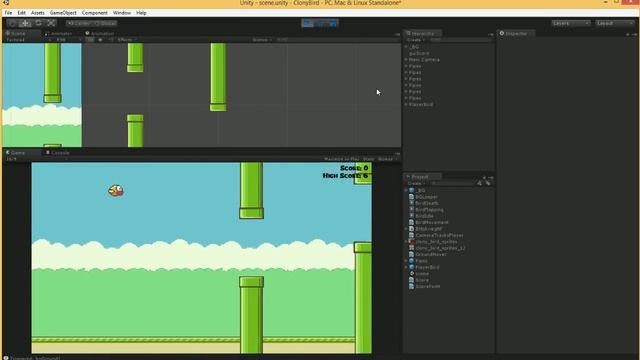
Task: Click the PlayerBird prefab icon in Project
Action: [x=411, y=267]
